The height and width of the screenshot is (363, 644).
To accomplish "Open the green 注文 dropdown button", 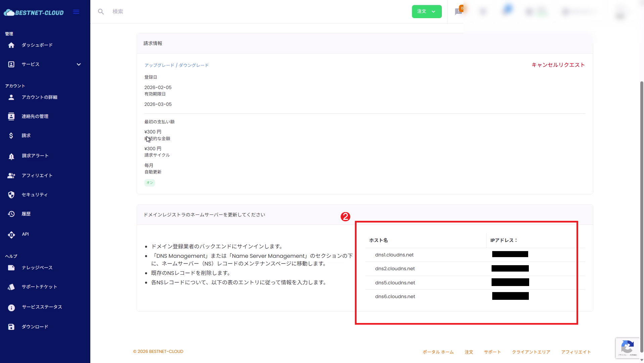I will [426, 11].
